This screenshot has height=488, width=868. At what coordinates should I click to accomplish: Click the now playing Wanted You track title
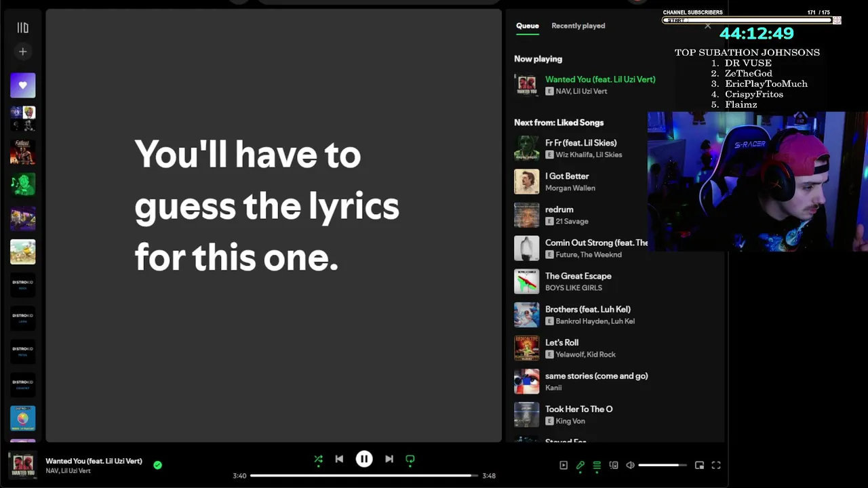click(600, 79)
